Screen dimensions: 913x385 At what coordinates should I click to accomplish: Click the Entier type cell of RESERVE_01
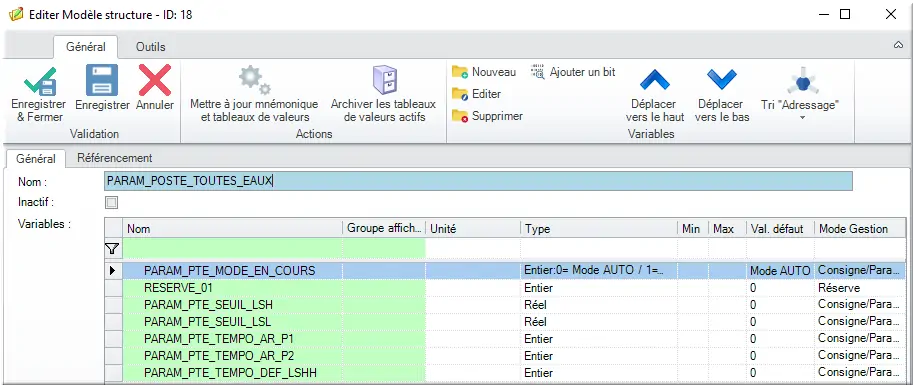pyautogui.click(x=599, y=288)
